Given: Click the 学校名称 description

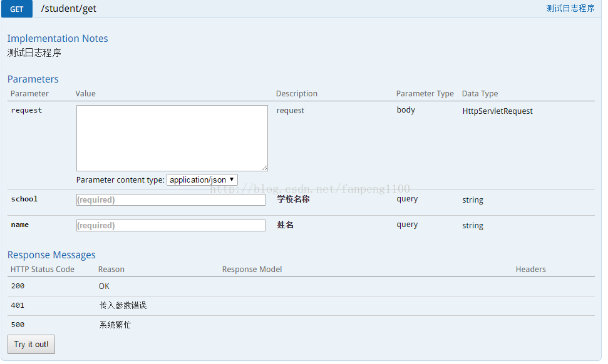Looking at the screenshot, I should click(x=293, y=199).
